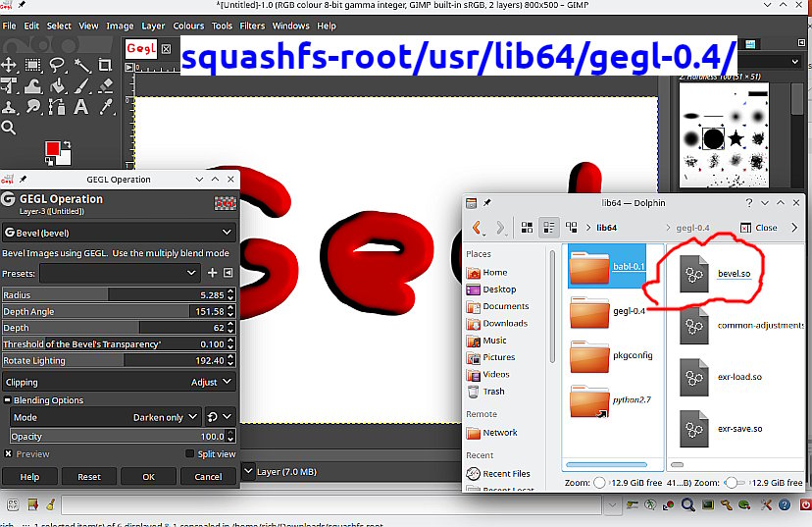Toggle the Preview checkbox
The image size is (812, 527).
click(8, 453)
